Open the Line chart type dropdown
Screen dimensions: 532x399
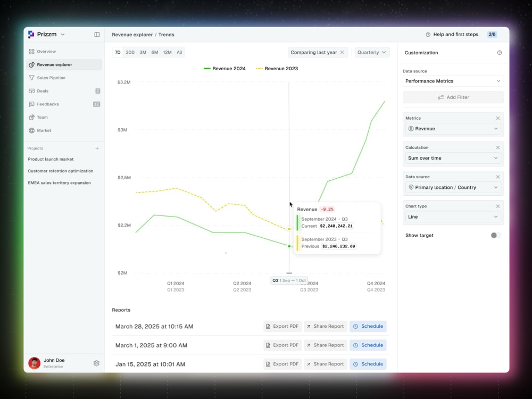pyautogui.click(x=453, y=217)
